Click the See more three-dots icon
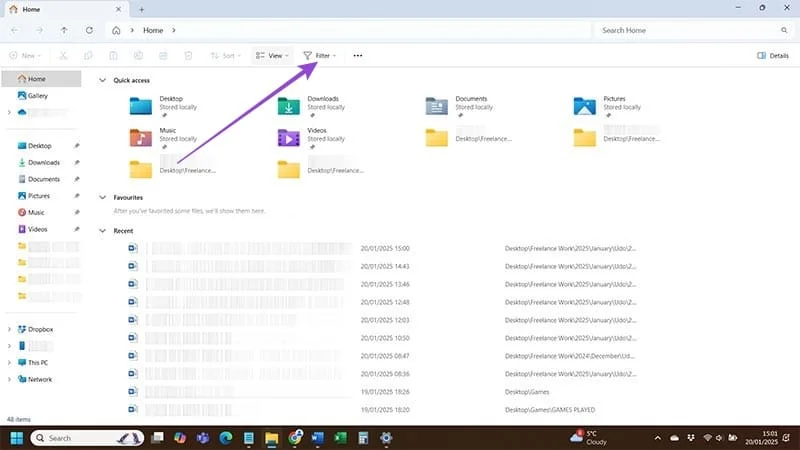The image size is (800, 450). (x=357, y=56)
